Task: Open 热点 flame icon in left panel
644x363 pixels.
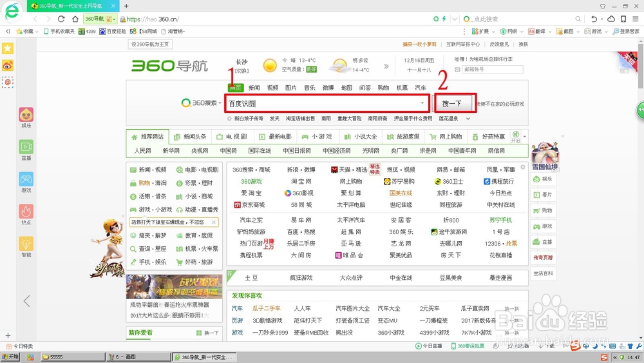Action: (x=26, y=211)
